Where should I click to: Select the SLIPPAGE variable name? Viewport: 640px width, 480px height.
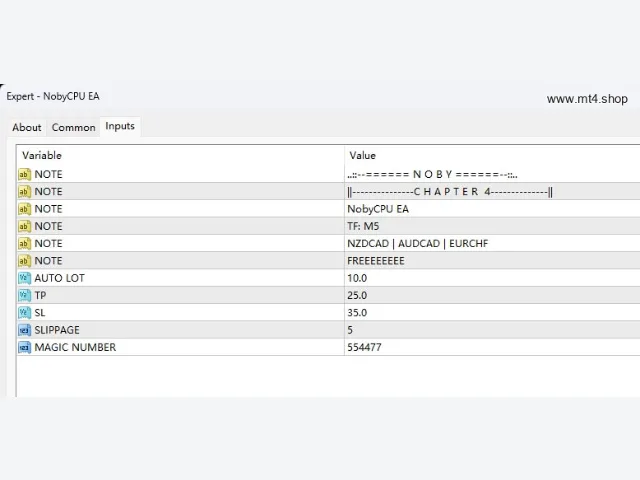[x=57, y=330]
